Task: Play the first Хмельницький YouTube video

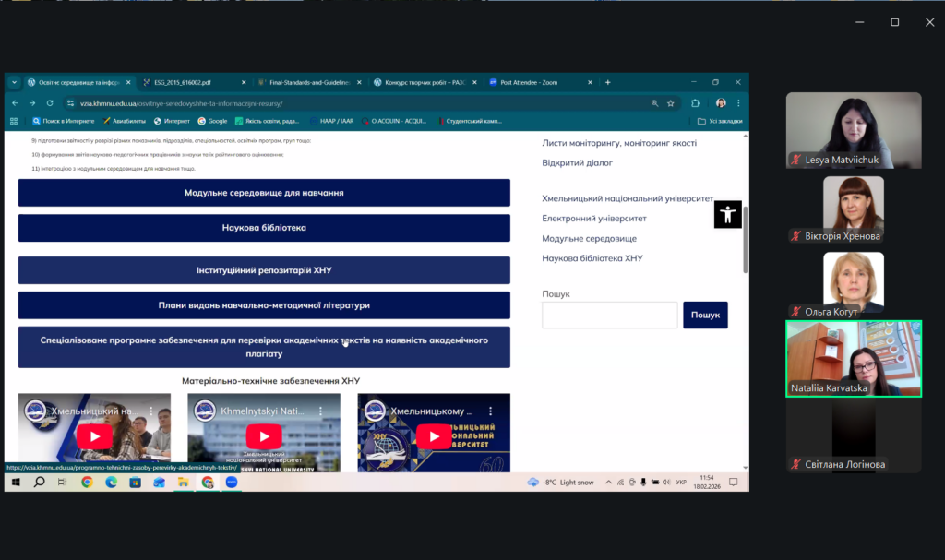Action: [94, 435]
